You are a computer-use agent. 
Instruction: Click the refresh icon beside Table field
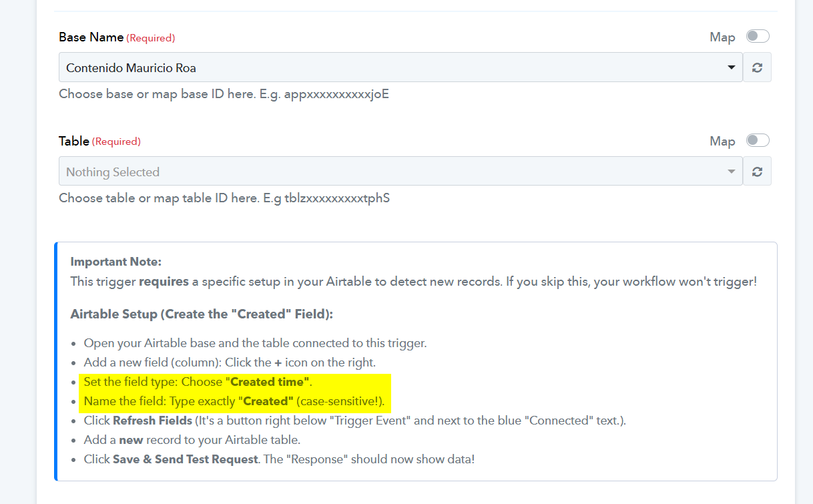click(x=757, y=172)
